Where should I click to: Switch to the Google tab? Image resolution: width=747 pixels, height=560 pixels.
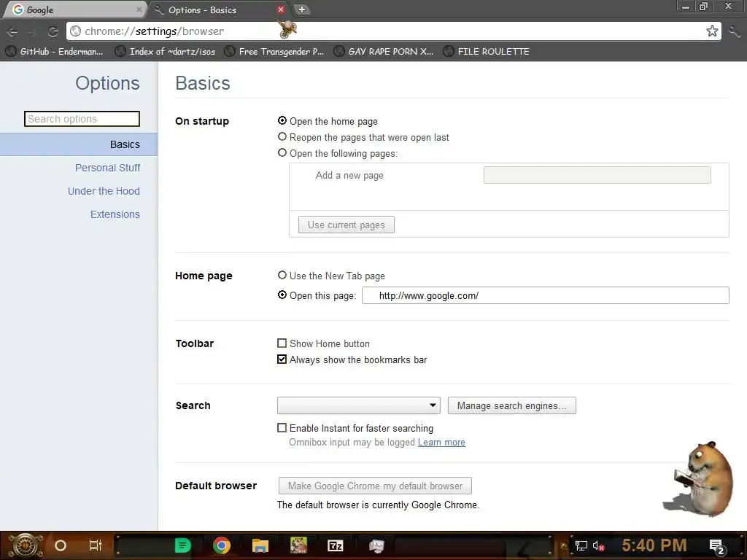pos(74,9)
